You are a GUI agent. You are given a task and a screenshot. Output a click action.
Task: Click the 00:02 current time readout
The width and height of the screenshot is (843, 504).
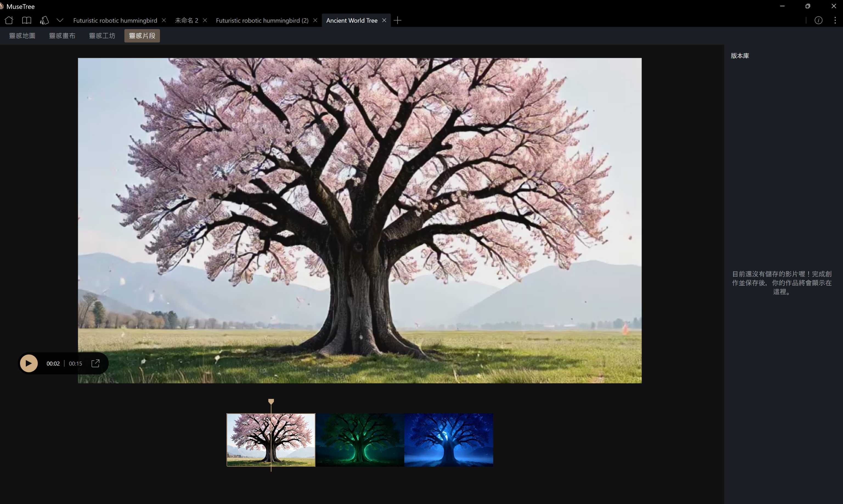pos(53,364)
